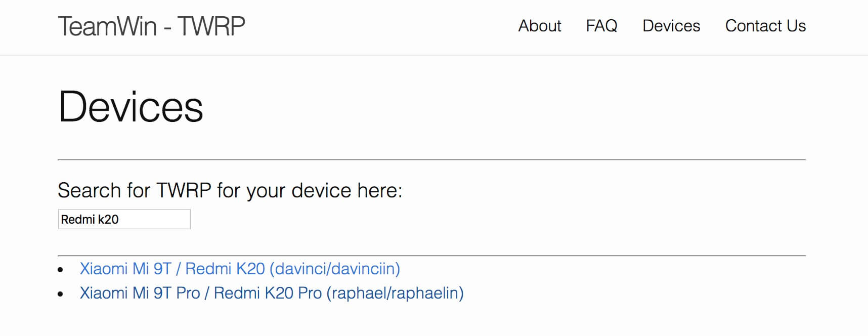Click the TeamWin - TWRP site title
The width and height of the screenshot is (868, 336).
[151, 26]
